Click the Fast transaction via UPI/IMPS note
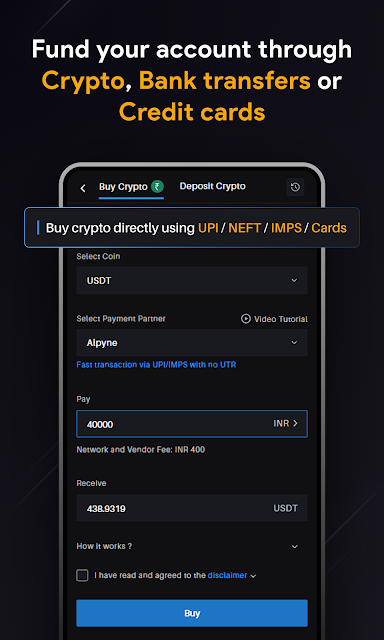 click(156, 364)
